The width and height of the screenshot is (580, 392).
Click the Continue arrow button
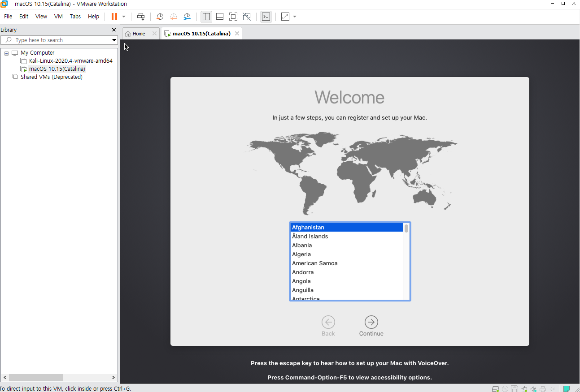point(371,322)
